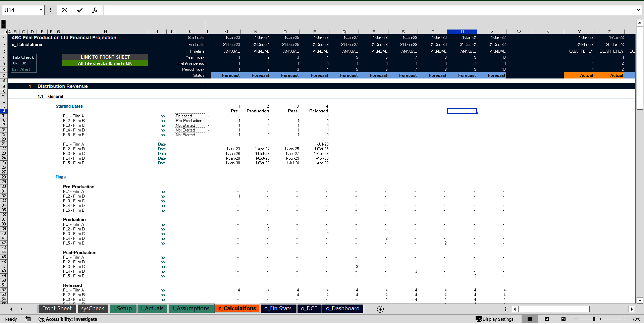This screenshot has width=644, height=324.
Task: Click the Select All corner triangle
Action: tap(5, 32)
